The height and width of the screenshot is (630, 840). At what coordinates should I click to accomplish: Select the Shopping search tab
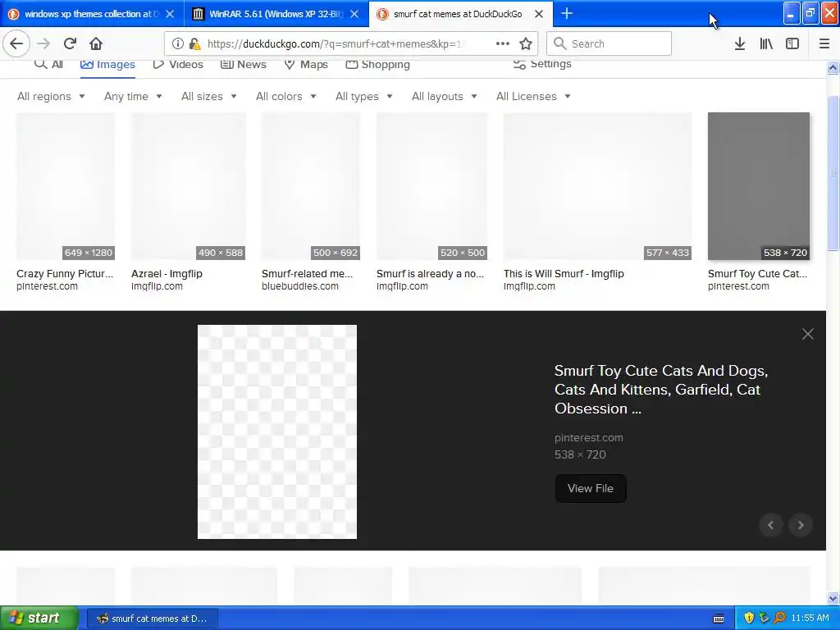[x=377, y=64]
